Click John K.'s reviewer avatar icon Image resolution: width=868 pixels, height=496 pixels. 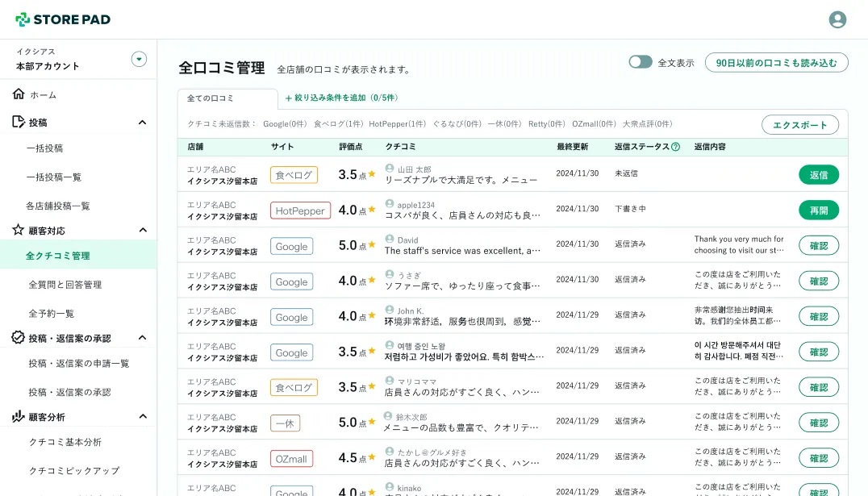(x=390, y=310)
